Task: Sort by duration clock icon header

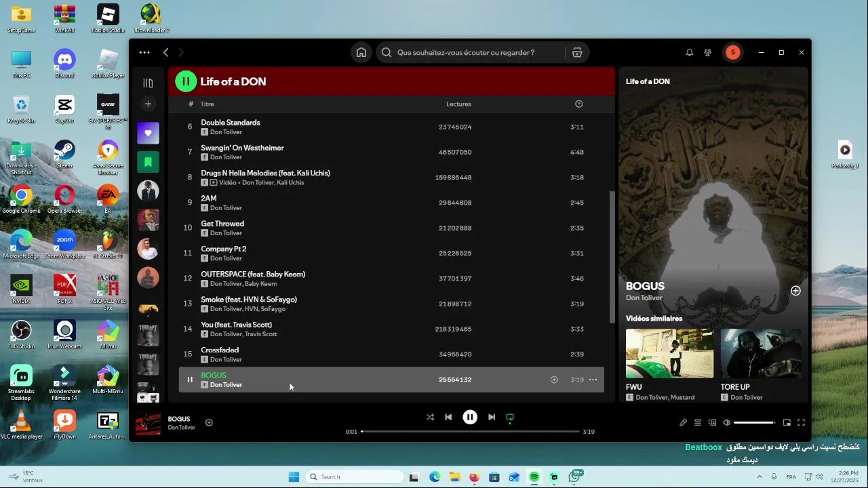Action: coord(578,104)
